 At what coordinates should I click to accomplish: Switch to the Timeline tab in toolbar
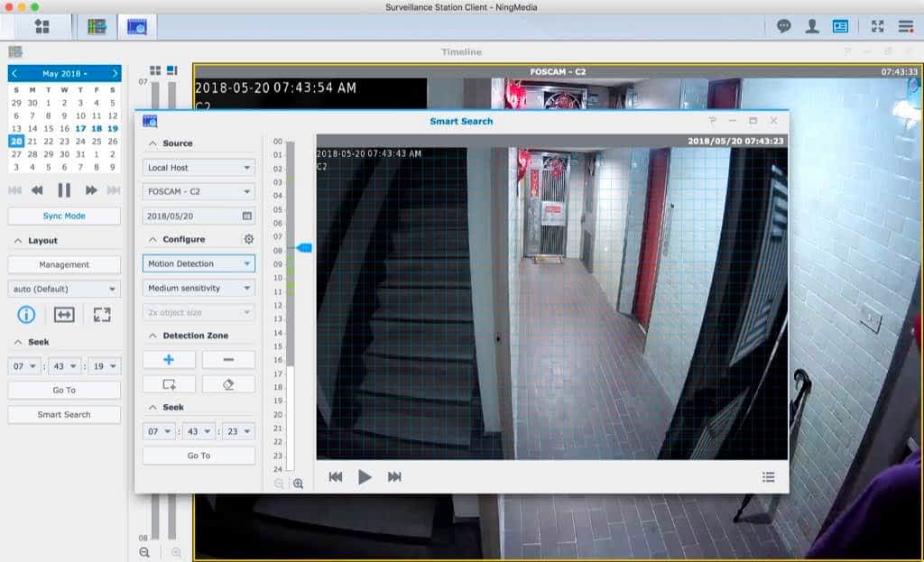[97, 26]
